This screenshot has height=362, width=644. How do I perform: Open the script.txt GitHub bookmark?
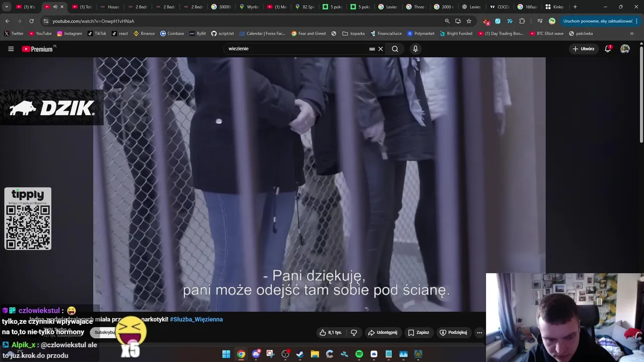(x=222, y=34)
